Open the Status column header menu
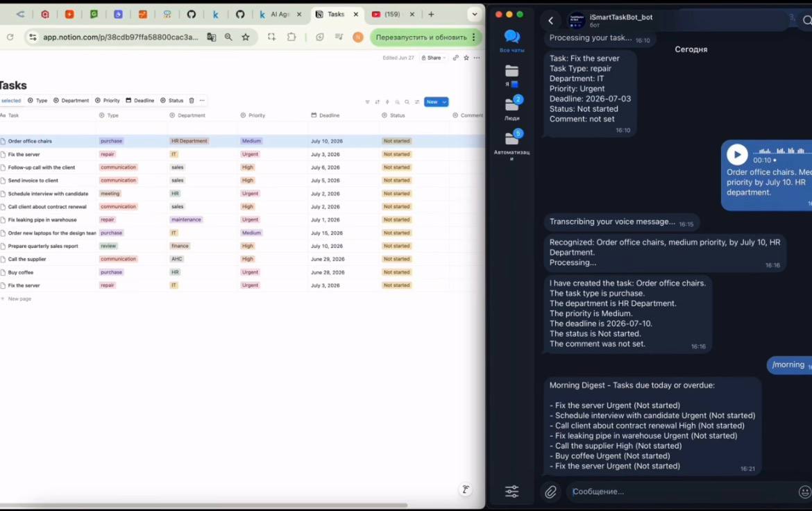This screenshot has height=511, width=812. 394,115
